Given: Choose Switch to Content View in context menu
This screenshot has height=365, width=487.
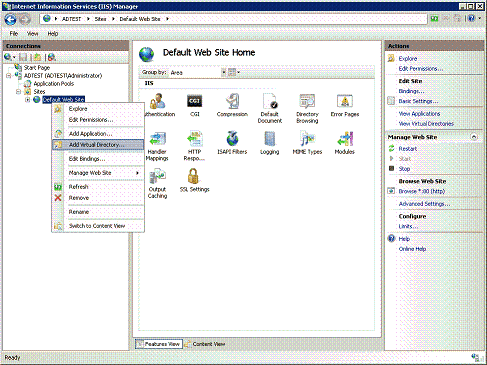Looking at the screenshot, I should coord(98,226).
